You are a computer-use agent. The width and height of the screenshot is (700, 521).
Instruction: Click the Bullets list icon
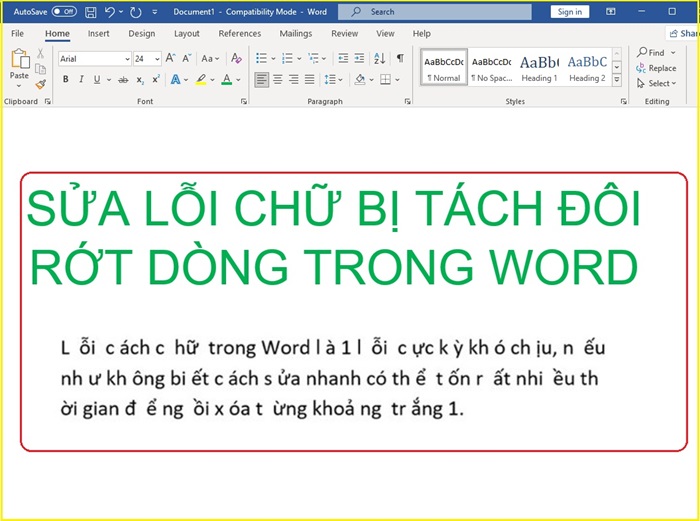click(x=262, y=58)
